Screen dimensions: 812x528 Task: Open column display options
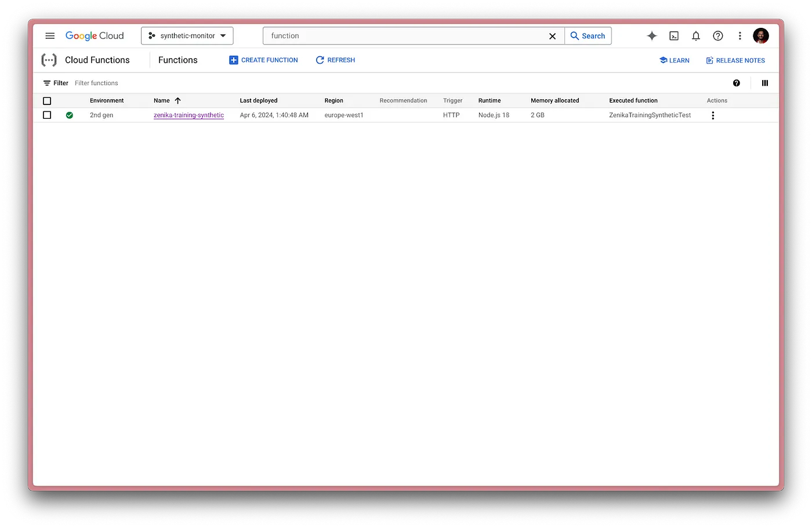(x=765, y=83)
